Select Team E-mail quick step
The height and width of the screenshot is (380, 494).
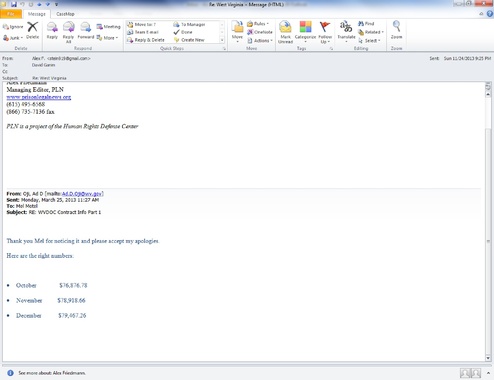[x=143, y=32]
